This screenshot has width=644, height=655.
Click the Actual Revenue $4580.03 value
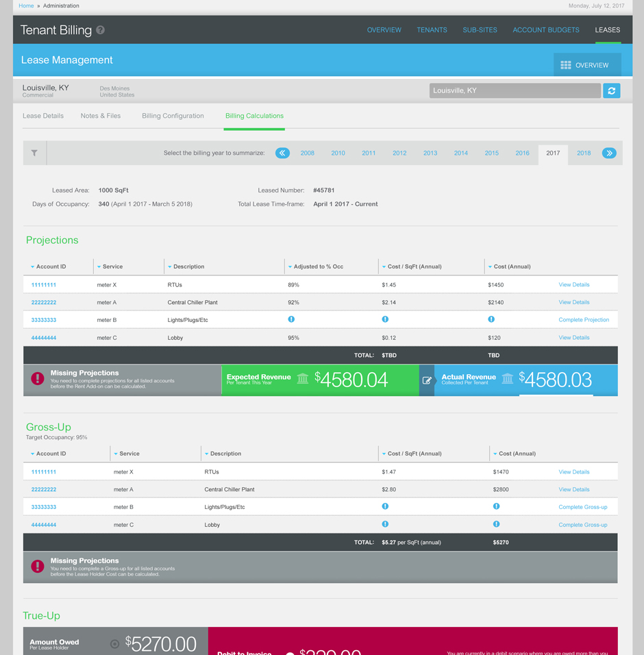(555, 380)
